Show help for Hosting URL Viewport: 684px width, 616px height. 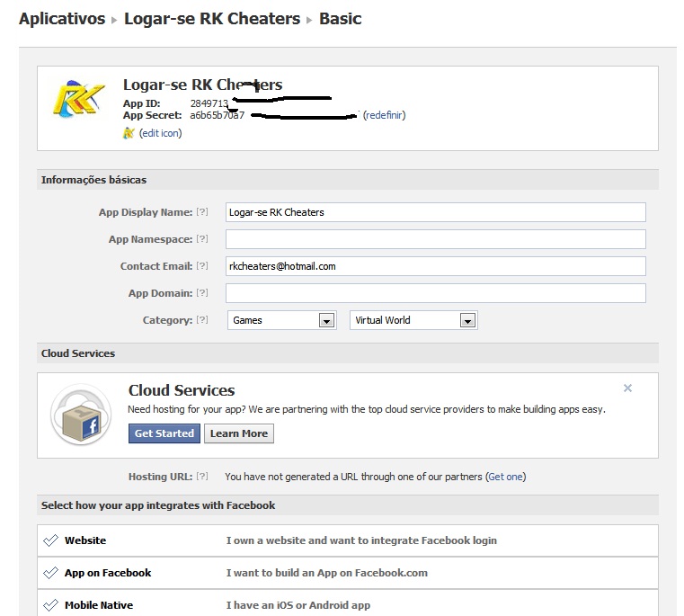202,477
